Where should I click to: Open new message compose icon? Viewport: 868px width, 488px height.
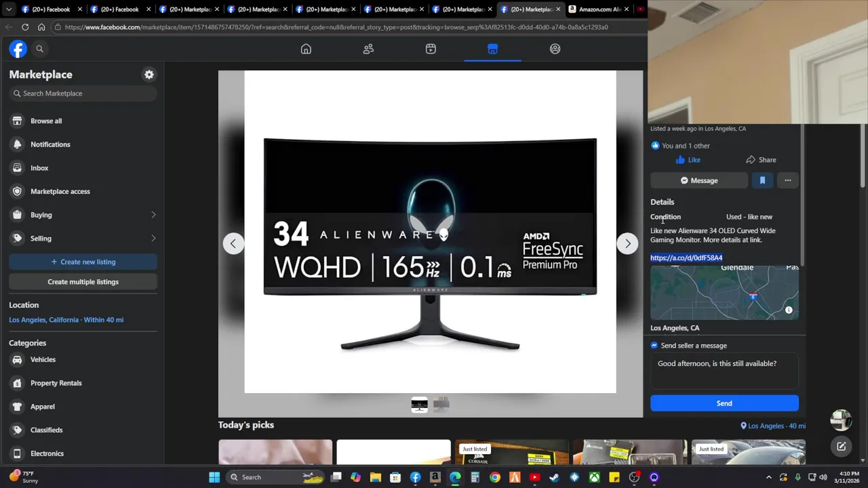[841, 446]
